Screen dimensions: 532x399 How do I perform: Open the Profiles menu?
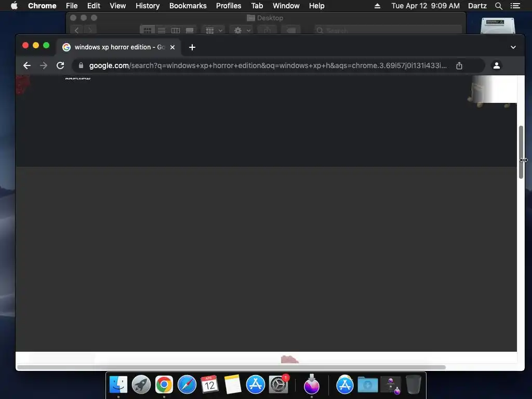[x=229, y=6]
